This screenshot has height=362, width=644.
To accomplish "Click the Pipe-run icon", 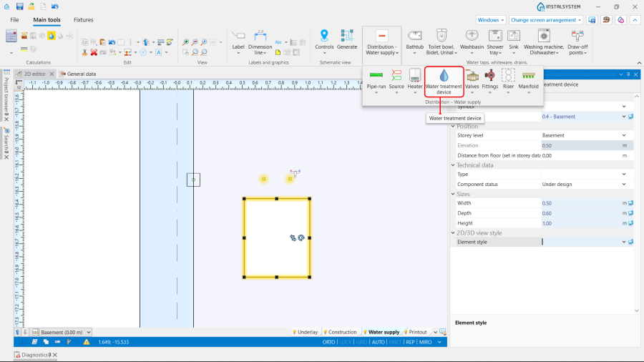I will click(x=376, y=76).
